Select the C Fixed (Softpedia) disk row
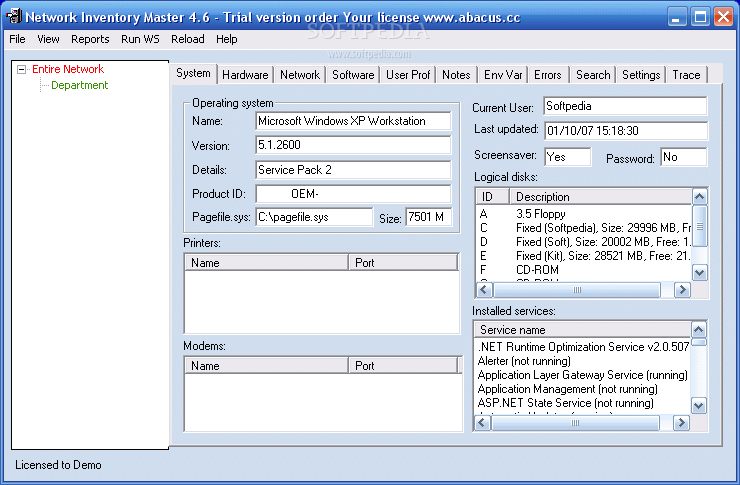Image resolution: width=740 pixels, height=485 pixels. point(584,228)
